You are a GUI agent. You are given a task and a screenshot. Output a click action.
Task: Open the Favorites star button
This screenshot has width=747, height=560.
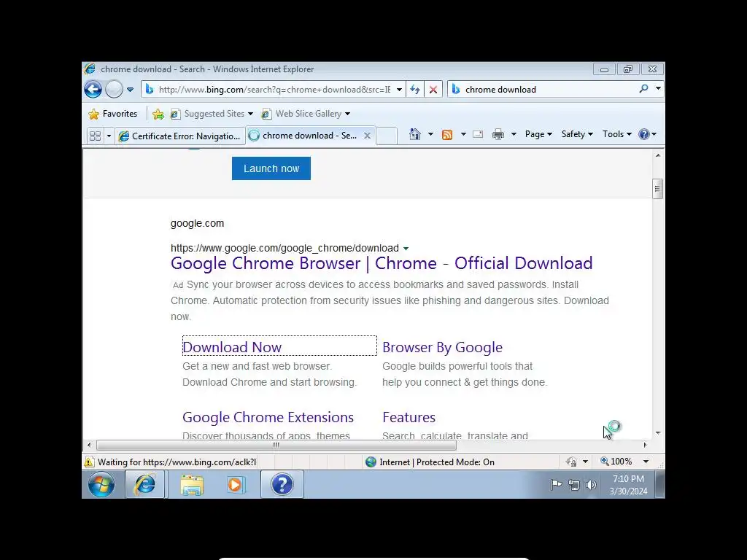coord(113,114)
